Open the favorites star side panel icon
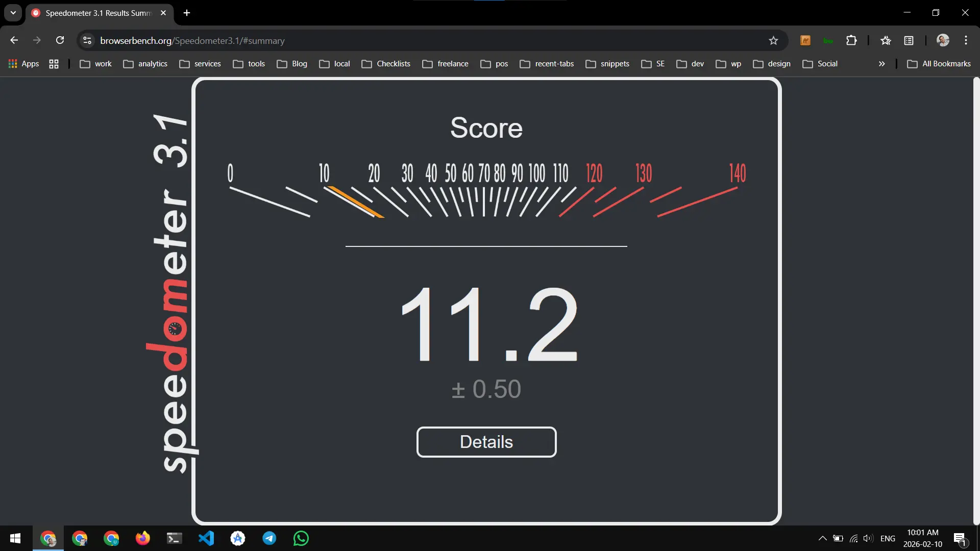980x551 pixels. tap(886, 40)
